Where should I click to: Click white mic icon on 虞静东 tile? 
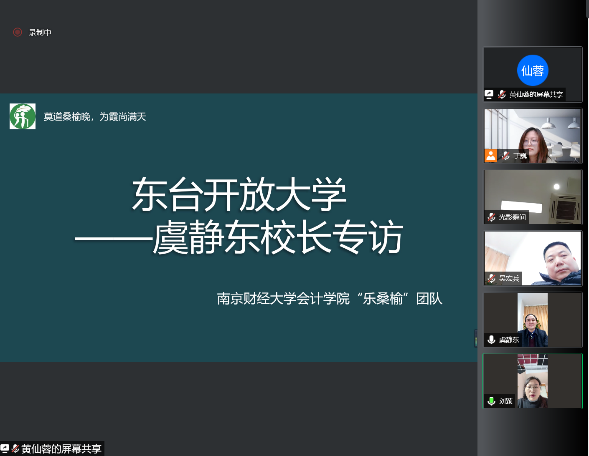pos(491,340)
